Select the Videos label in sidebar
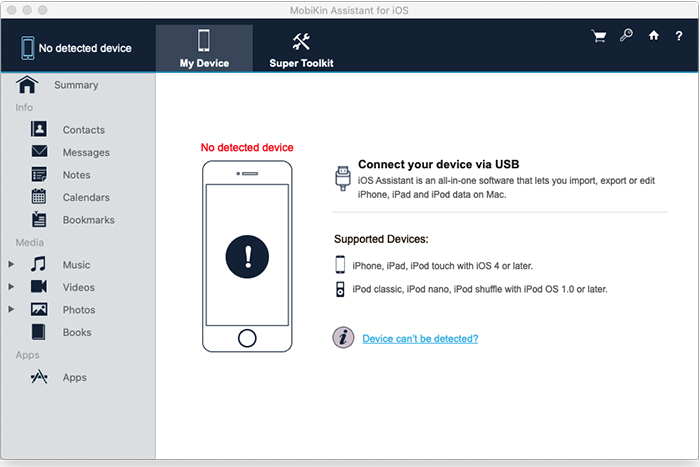This screenshot has width=700, height=467. [79, 288]
